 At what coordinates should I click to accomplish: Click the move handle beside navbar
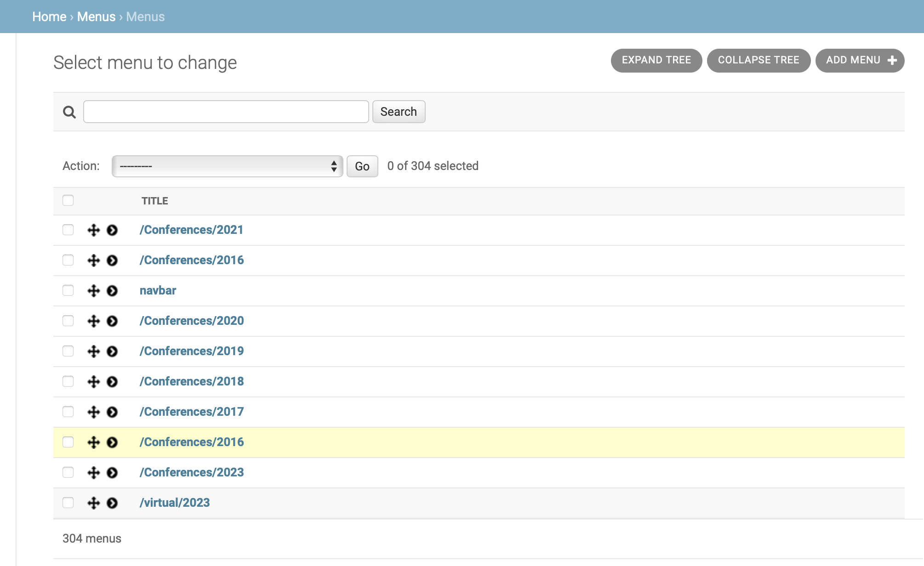93,290
